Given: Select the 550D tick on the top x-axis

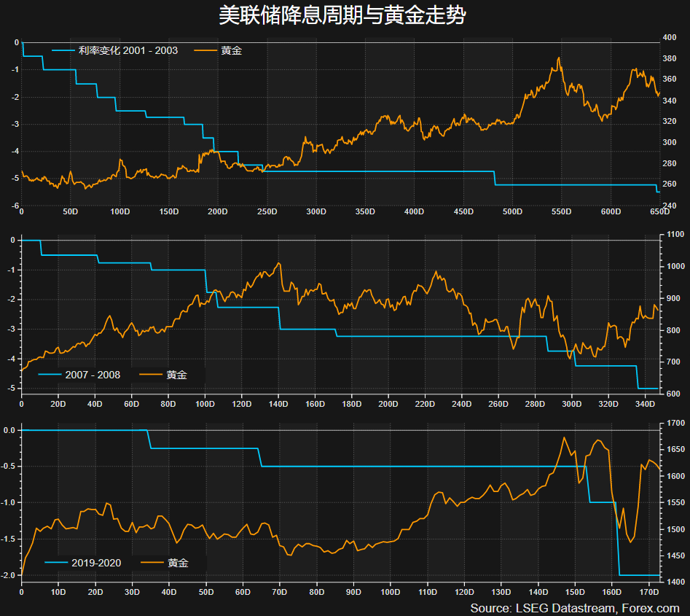Looking at the screenshot, I should pyautogui.click(x=562, y=212).
